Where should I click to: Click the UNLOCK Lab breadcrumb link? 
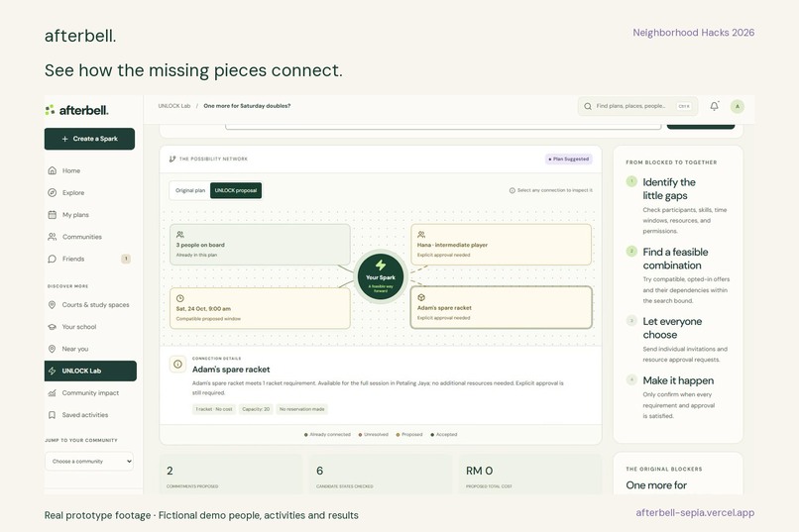click(173, 106)
